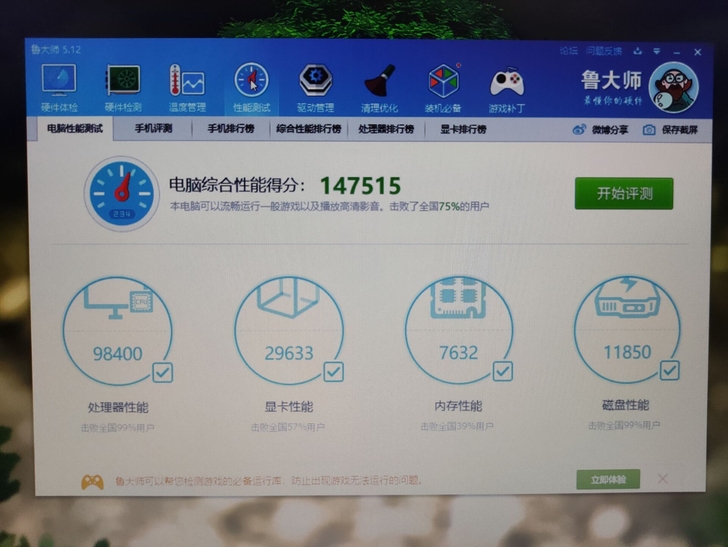Click the 鲁大师 5.12 window title
The width and height of the screenshot is (728, 547).
tap(56, 49)
